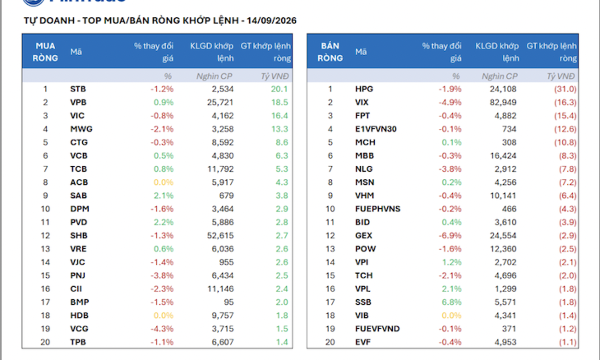This screenshot has width=600, height=360.
Task: Click the HPG ticker in the sell table
Action: pos(364,89)
